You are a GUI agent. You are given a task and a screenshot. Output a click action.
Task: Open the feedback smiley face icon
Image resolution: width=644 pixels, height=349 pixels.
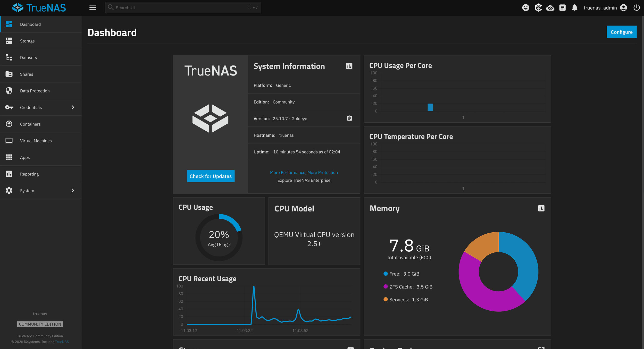tap(526, 8)
